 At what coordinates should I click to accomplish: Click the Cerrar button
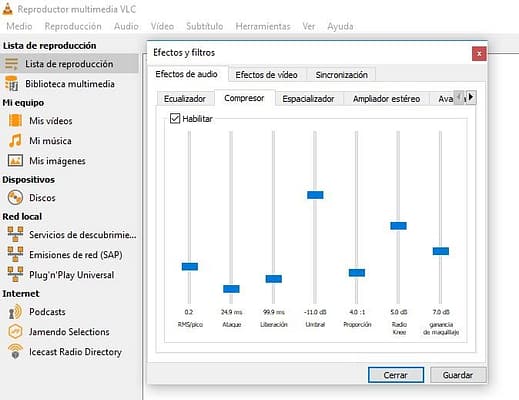coord(396,375)
